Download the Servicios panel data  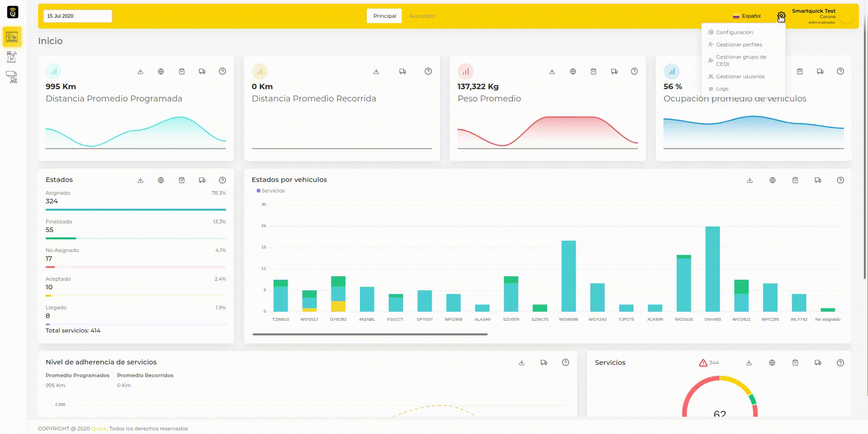point(749,363)
